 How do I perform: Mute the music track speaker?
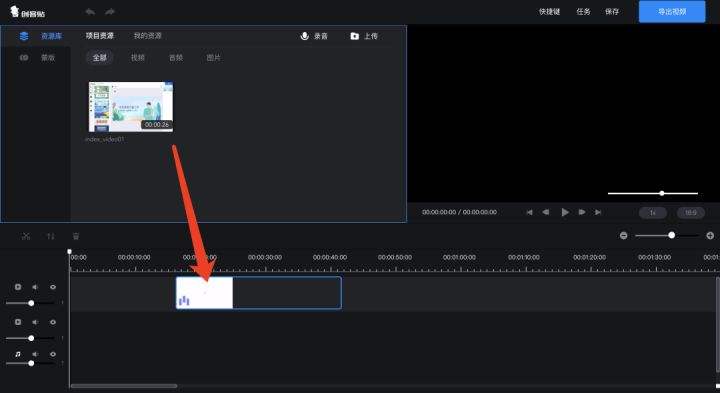(35, 354)
